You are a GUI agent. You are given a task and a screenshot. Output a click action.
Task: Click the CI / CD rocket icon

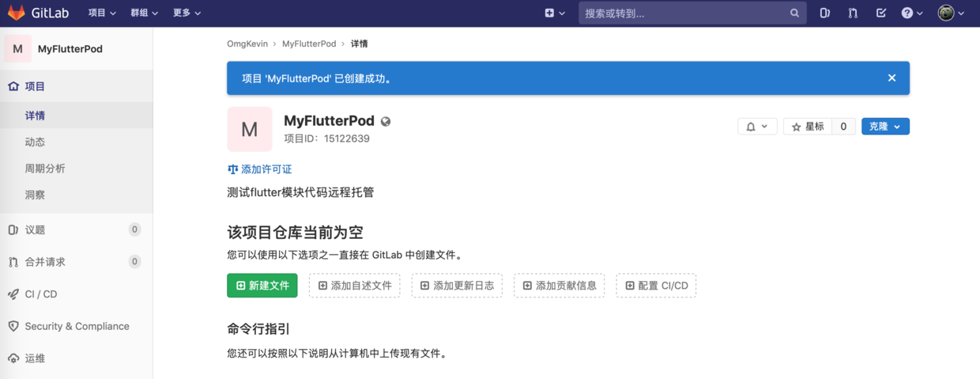coord(13,294)
